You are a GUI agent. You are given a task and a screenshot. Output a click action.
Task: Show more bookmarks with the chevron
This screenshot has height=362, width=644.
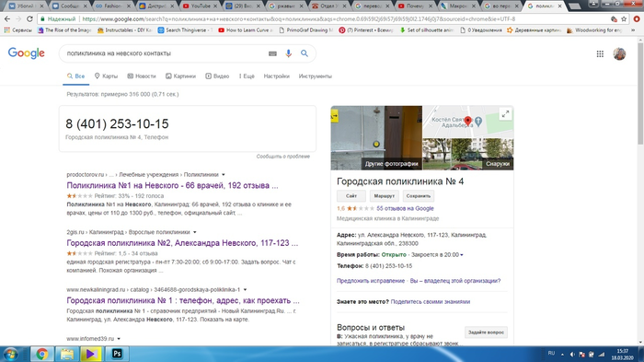point(633,30)
